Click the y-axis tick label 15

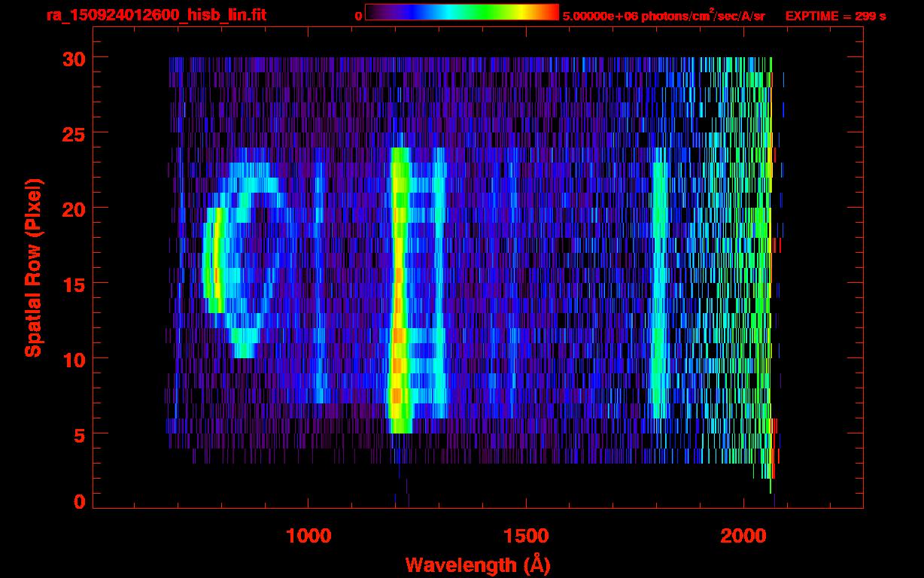click(73, 284)
